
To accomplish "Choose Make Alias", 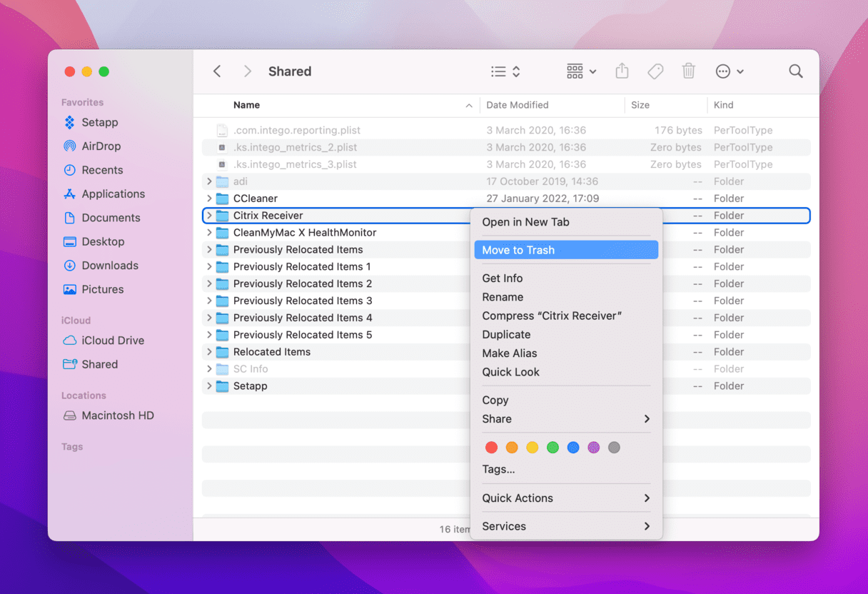I will tap(566, 353).
